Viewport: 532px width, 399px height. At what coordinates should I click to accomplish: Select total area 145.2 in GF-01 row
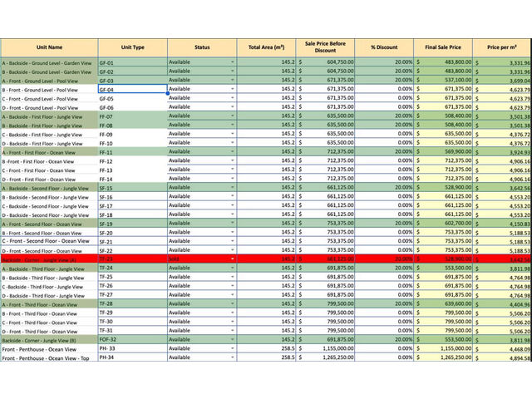tap(266, 62)
